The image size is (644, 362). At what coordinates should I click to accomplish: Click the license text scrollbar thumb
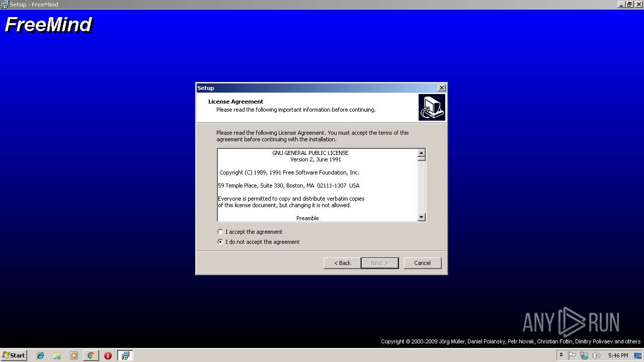coord(422,158)
